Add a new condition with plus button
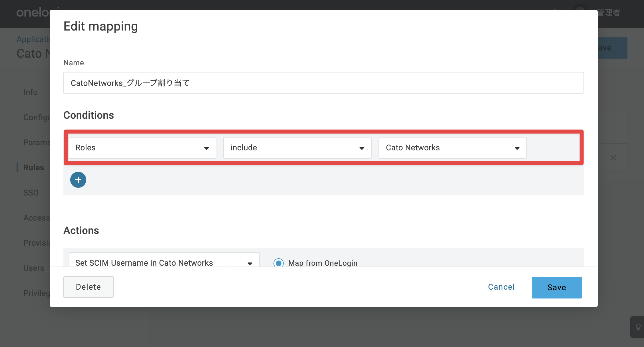Image resolution: width=644 pixels, height=347 pixels. click(78, 180)
